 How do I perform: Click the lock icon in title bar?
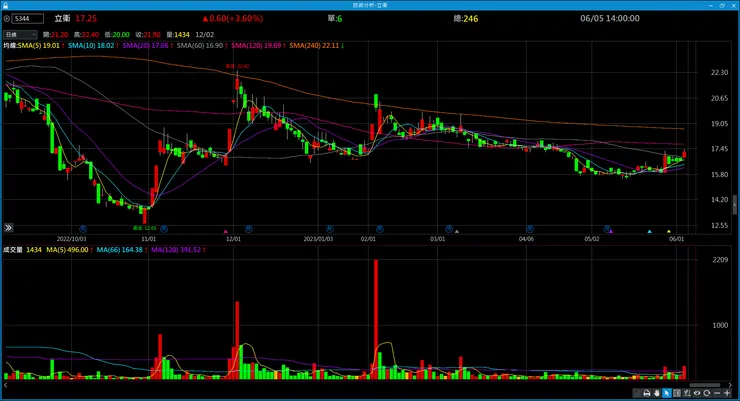5,5
